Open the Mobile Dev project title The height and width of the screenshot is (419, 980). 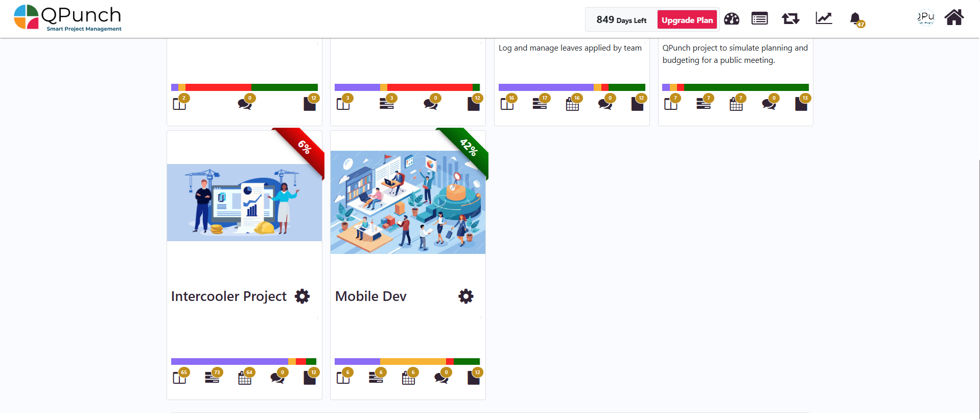[371, 296]
